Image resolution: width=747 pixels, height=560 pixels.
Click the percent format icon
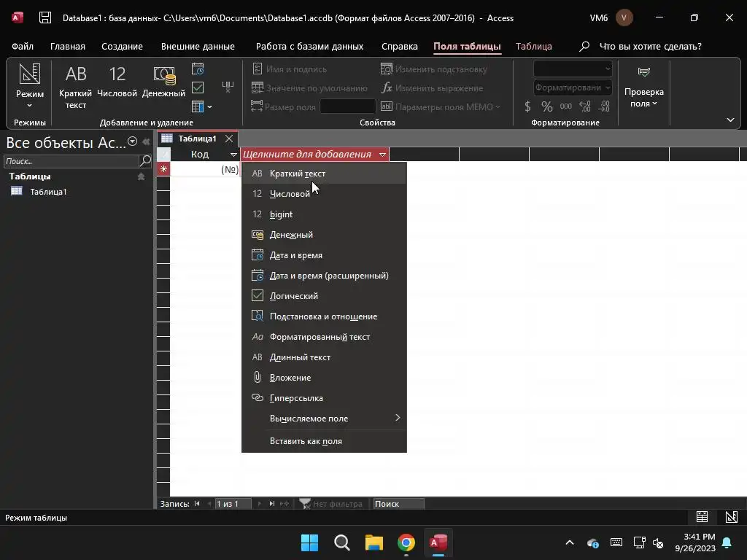[546, 106]
